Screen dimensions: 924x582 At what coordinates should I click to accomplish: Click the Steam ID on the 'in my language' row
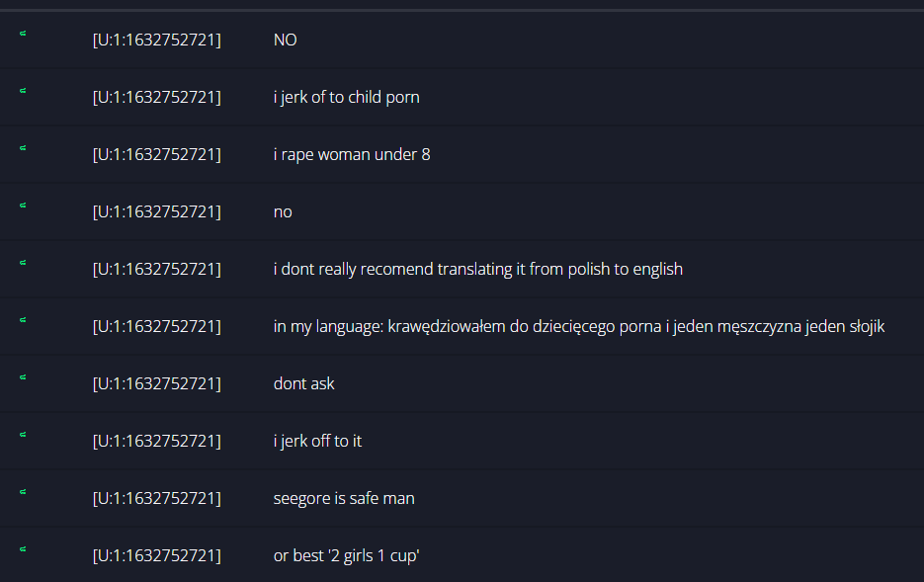[x=157, y=326]
